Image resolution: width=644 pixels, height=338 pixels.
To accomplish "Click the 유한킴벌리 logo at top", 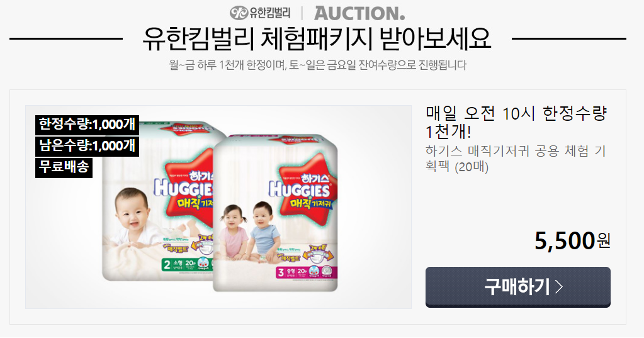I will 260,13.
